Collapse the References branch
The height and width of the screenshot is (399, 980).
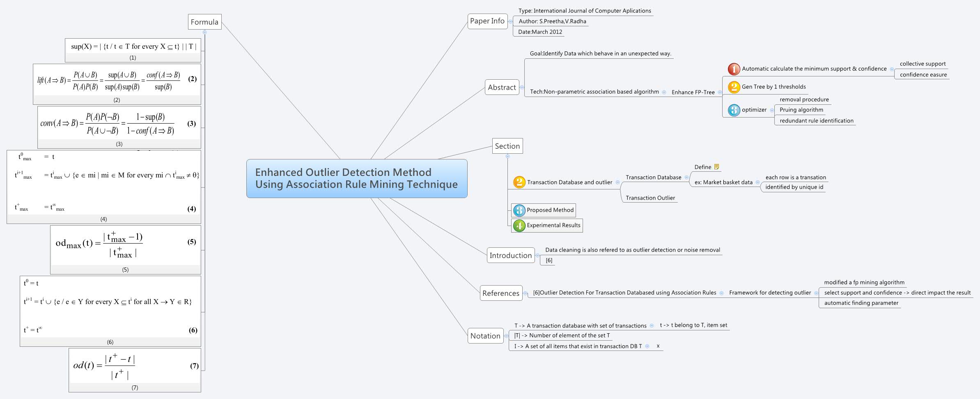[x=525, y=293]
